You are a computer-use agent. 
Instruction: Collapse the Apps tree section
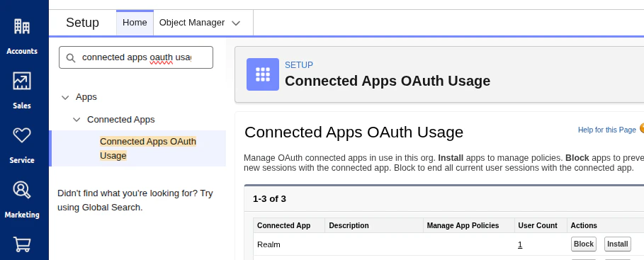click(65, 97)
